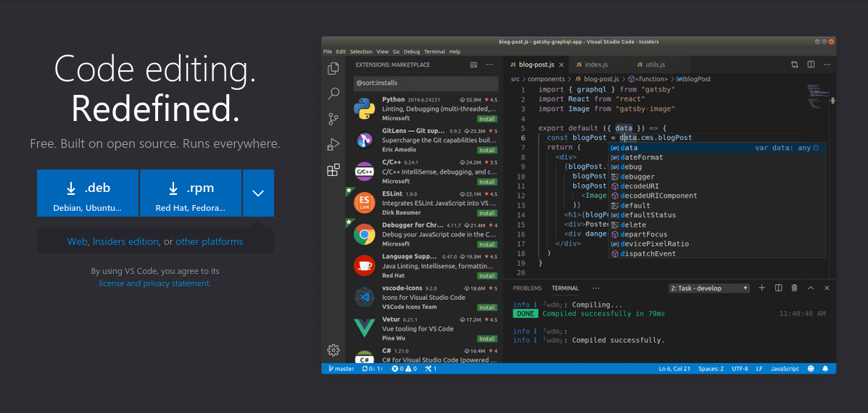Open the download options chevron dropdown
Image resolution: width=868 pixels, height=413 pixels.
(x=258, y=193)
